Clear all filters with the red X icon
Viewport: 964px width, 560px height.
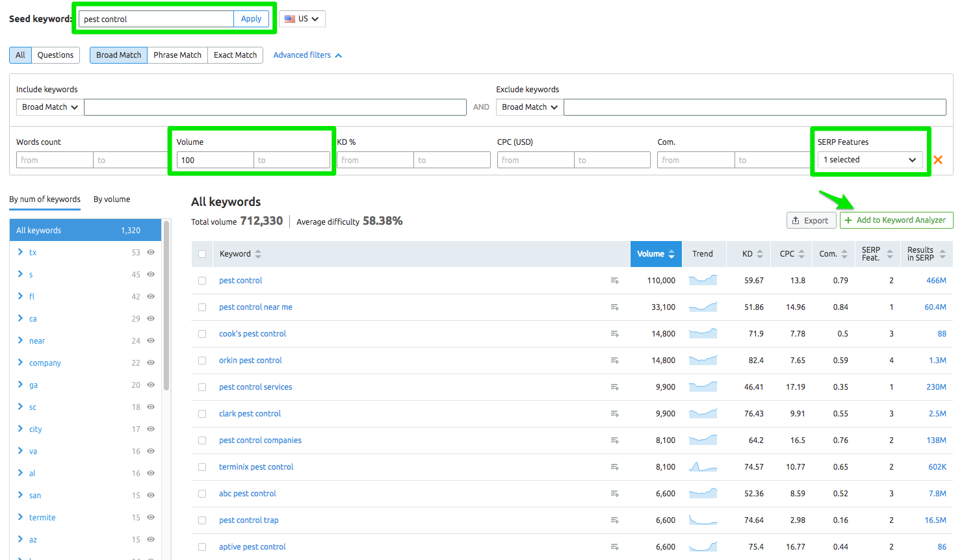click(938, 159)
